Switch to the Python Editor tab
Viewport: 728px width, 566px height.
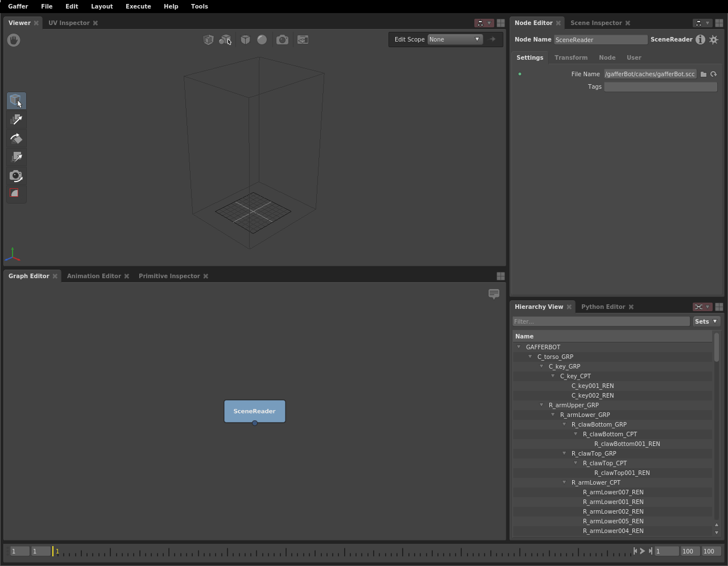pyautogui.click(x=603, y=307)
